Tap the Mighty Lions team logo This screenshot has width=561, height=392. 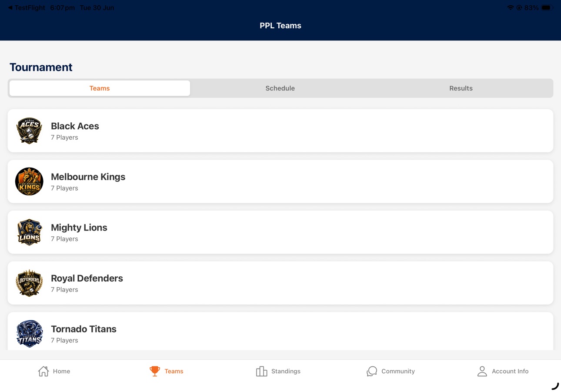29,232
